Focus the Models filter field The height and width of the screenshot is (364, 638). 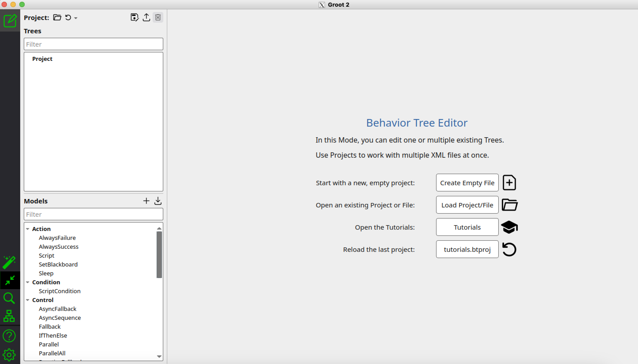pos(94,214)
